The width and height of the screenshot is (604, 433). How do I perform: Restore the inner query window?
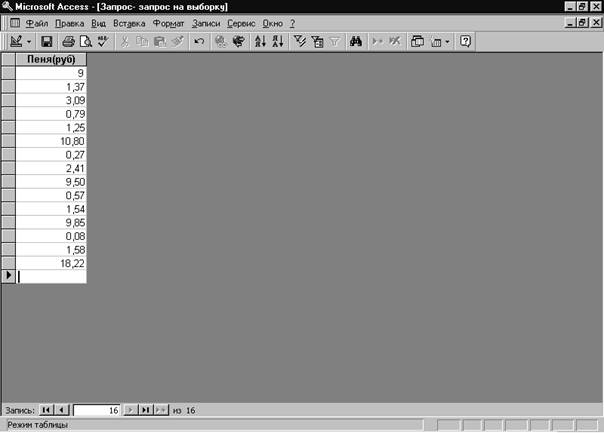click(x=582, y=23)
